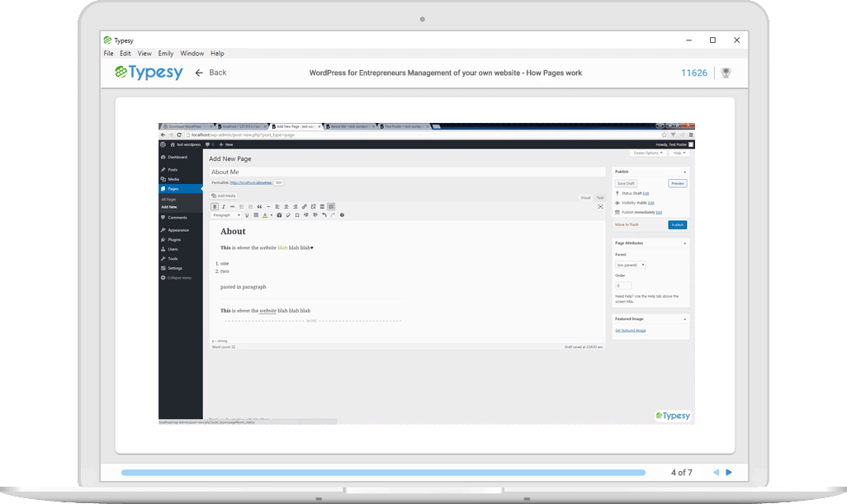Screen dimensions: 847x504
Task: Click the align right icon
Action: pyautogui.click(x=295, y=207)
